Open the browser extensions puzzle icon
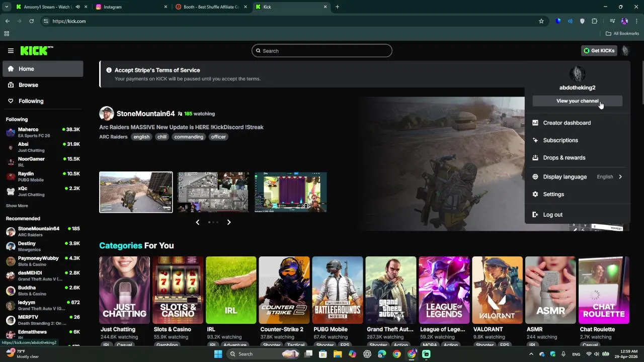The height and width of the screenshot is (362, 644). tap(595, 21)
